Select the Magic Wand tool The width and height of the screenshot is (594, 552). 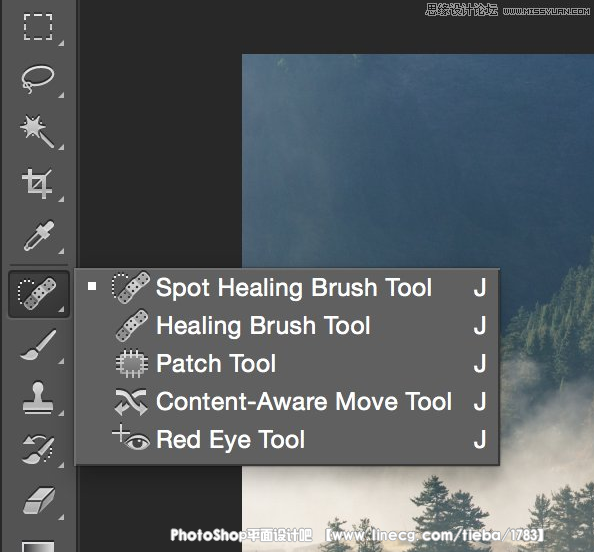click(x=38, y=131)
